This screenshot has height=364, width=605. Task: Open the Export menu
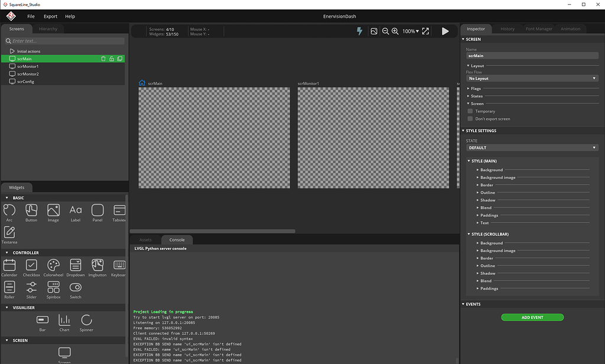point(50,17)
